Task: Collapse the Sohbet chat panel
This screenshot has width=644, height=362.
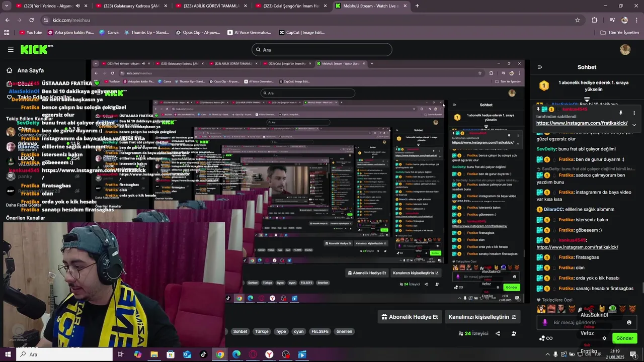Action: click(x=540, y=67)
